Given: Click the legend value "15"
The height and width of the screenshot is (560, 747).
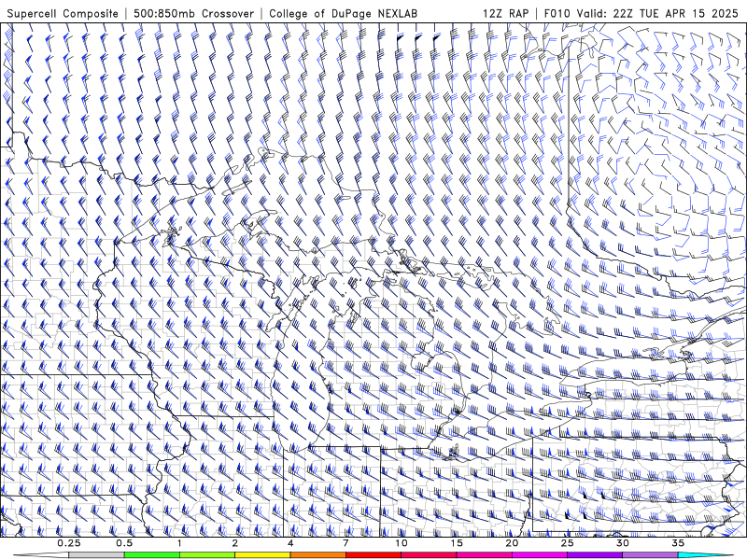Looking at the screenshot, I should pos(457,543).
